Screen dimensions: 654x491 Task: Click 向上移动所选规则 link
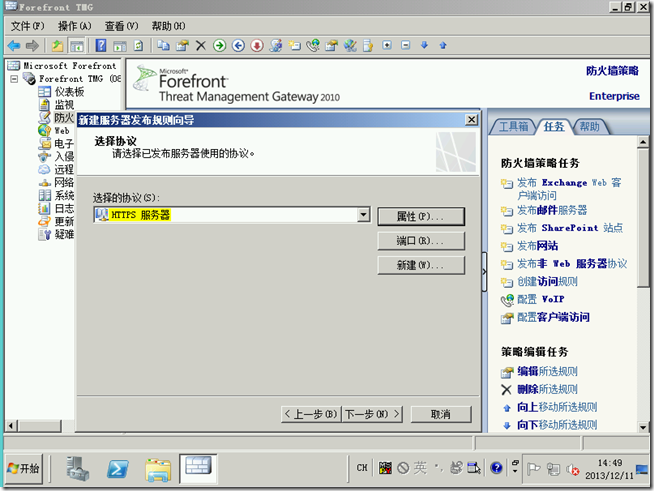(x=557, y=407)
